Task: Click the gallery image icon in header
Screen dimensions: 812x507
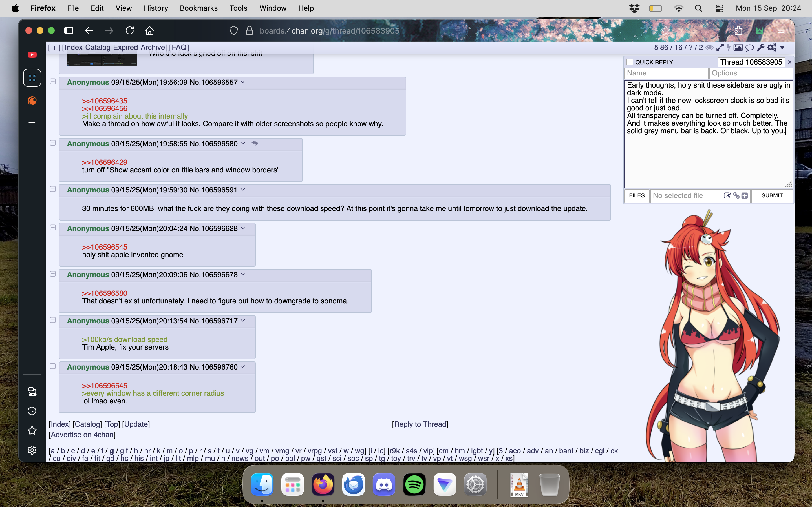Action: [738, 48]
